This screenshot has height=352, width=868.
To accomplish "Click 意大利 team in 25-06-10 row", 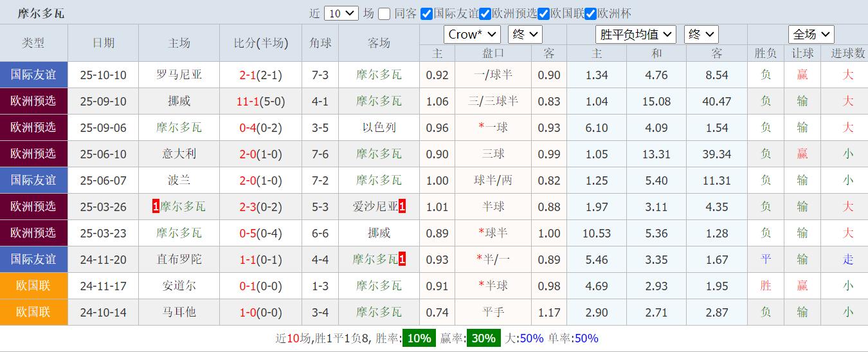I will click(179, 154).
